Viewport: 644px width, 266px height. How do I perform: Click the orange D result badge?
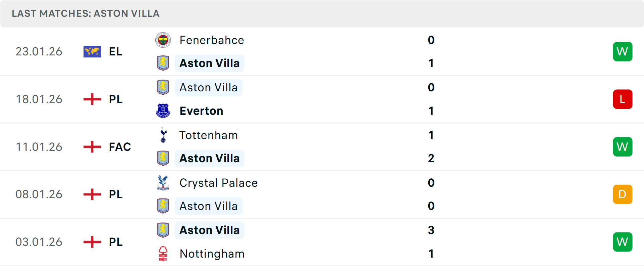623,194
